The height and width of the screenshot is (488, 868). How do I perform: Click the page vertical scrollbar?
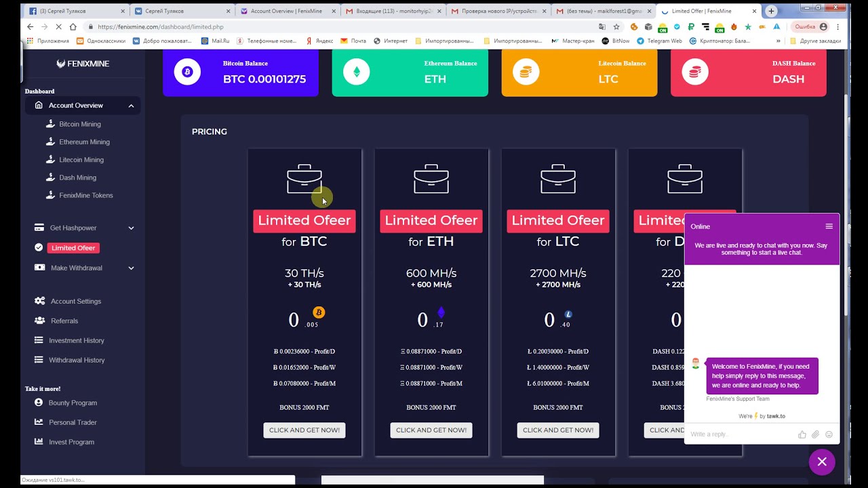pyautogui.click(x=846, y=203)
